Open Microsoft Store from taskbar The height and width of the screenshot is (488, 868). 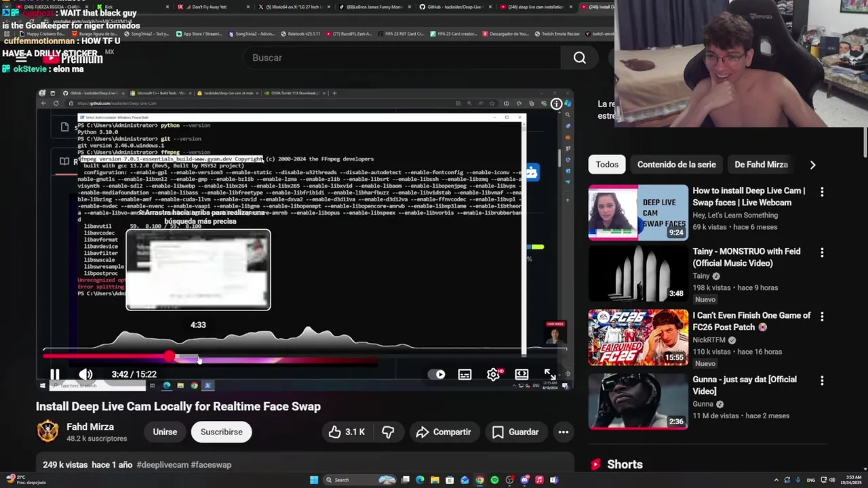(450, 480)
